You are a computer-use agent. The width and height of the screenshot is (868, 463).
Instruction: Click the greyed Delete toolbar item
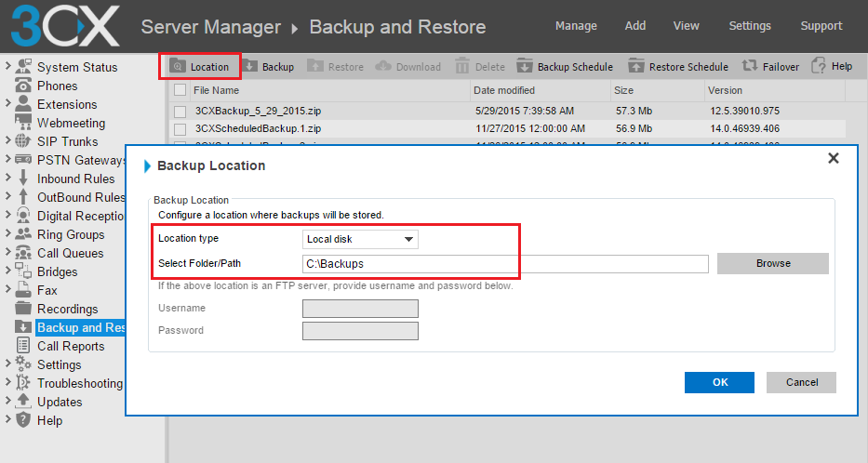click(x=480, y=66)
